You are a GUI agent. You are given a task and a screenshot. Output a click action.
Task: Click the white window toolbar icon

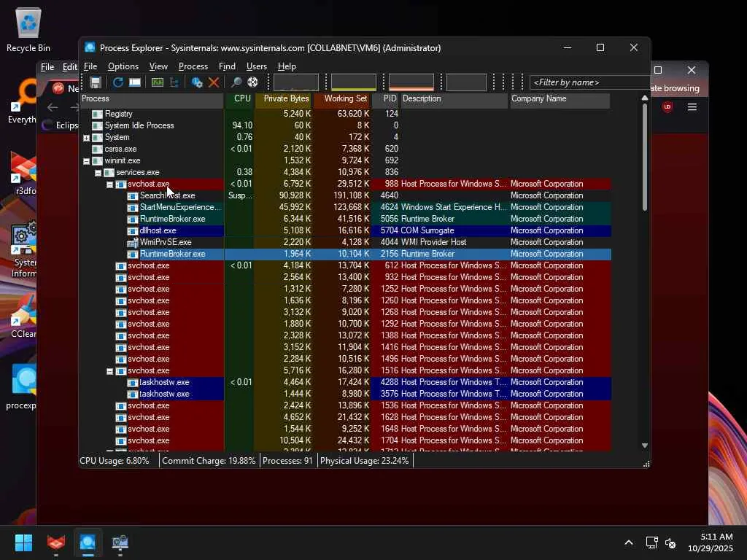135,82
